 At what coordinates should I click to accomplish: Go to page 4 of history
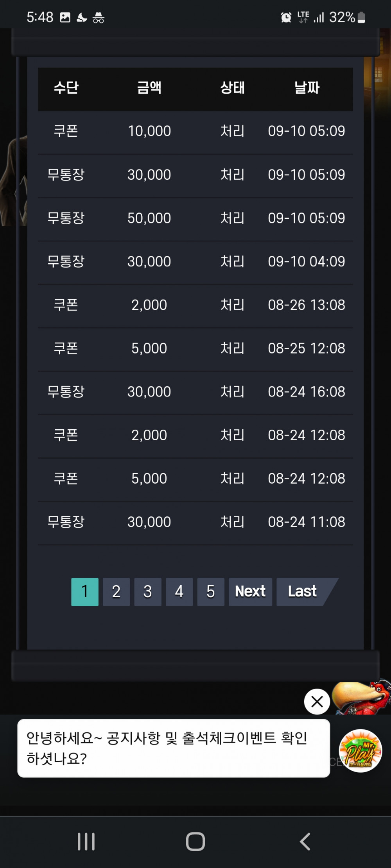(179, 592)
